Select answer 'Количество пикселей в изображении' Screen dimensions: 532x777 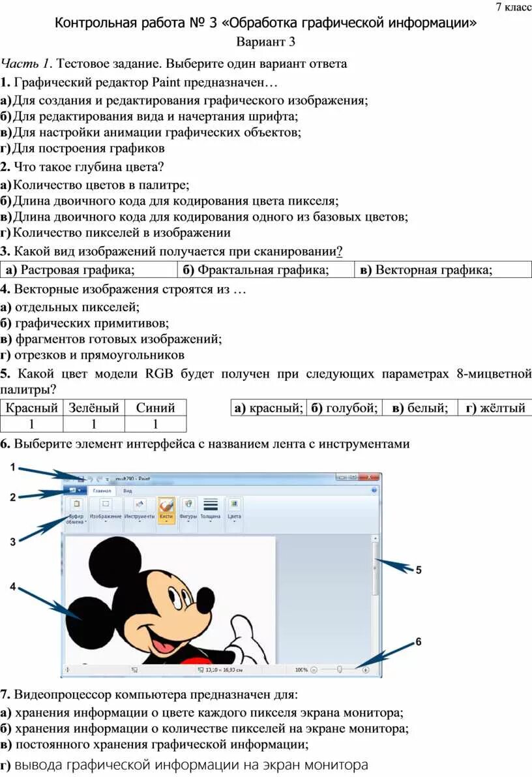click(x=115, y=233)
